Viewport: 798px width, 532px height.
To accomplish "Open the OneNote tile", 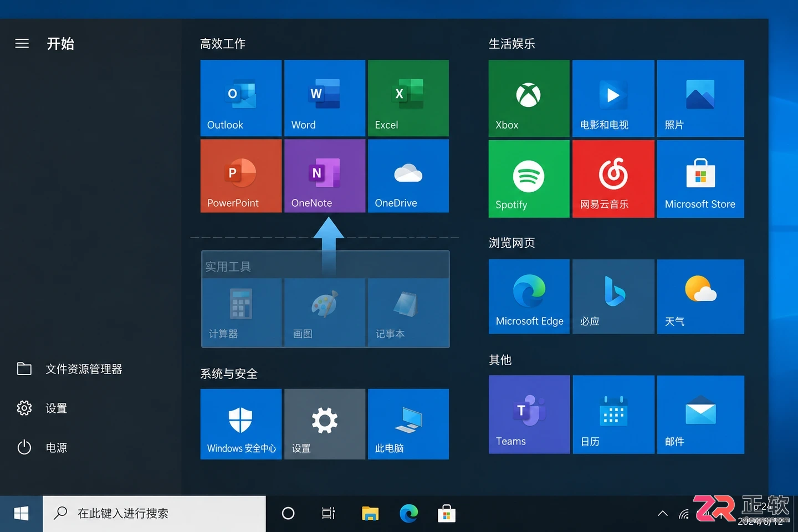I will tap(325, 176).
